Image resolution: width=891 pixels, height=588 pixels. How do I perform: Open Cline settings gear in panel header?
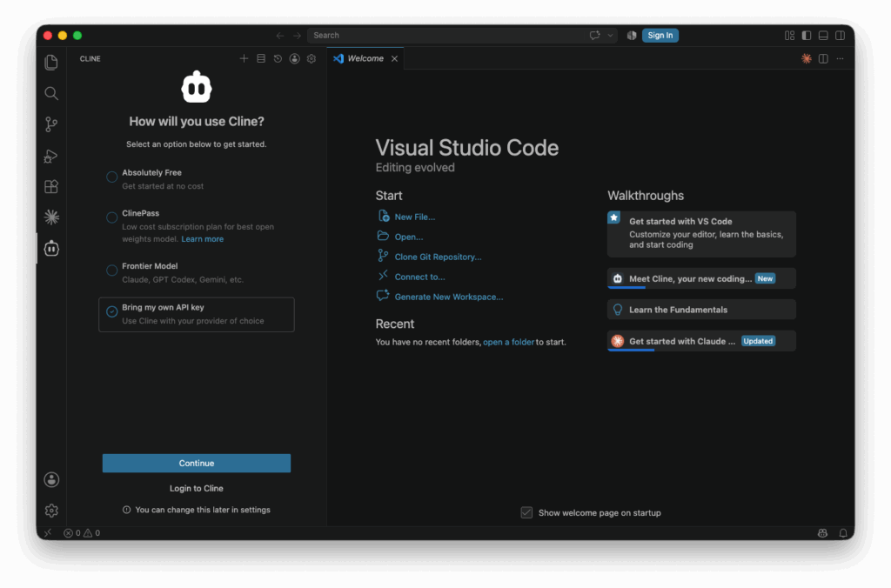pyautogui.click(x=312, y=58)
